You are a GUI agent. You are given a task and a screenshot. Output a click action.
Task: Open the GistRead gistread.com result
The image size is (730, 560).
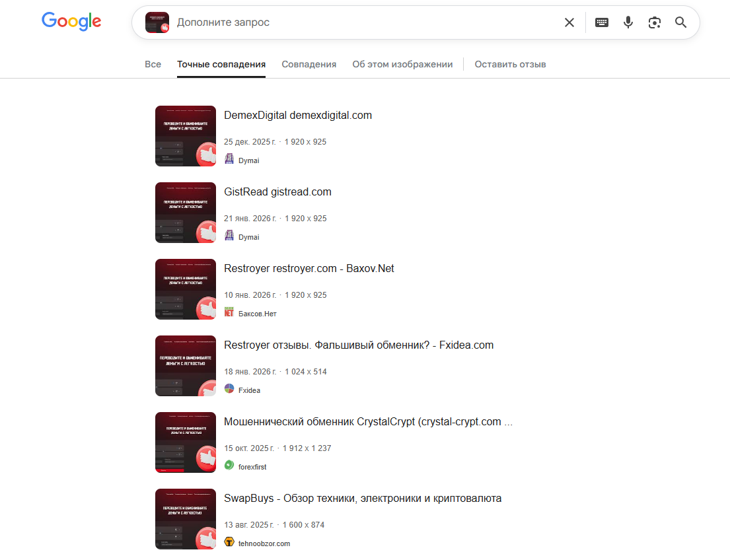click(277, 192)
